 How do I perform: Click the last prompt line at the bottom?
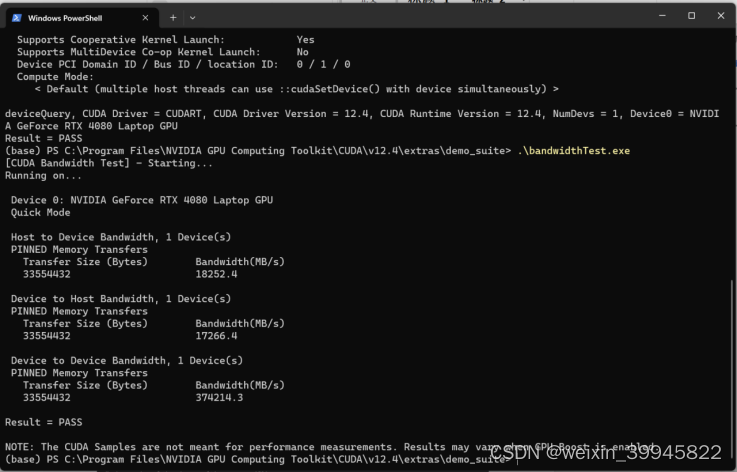250,458
